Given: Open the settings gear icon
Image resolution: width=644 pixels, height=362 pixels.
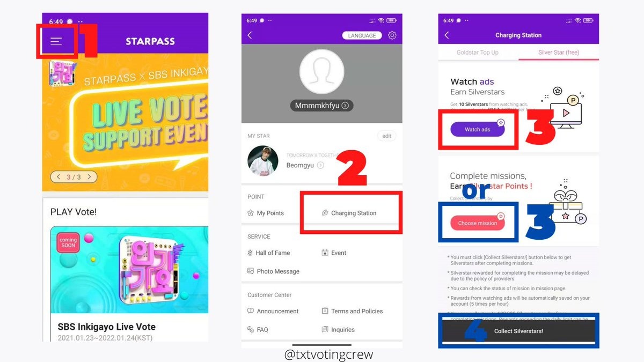Looking at the screenshot, I should 392,35.
